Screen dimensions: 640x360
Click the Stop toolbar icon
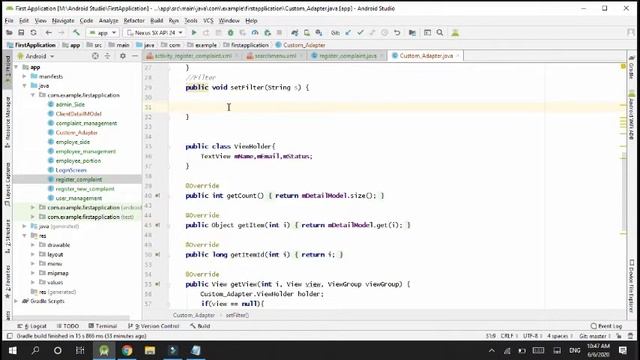(280, 33)
